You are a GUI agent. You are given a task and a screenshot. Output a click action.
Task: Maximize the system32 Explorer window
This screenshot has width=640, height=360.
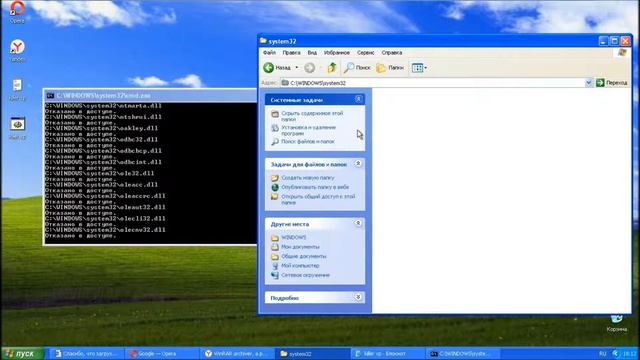pos(614,41)
